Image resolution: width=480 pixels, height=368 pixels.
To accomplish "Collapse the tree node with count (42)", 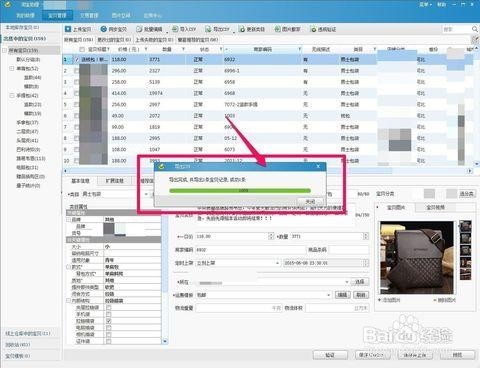I will tap(12, 95).
